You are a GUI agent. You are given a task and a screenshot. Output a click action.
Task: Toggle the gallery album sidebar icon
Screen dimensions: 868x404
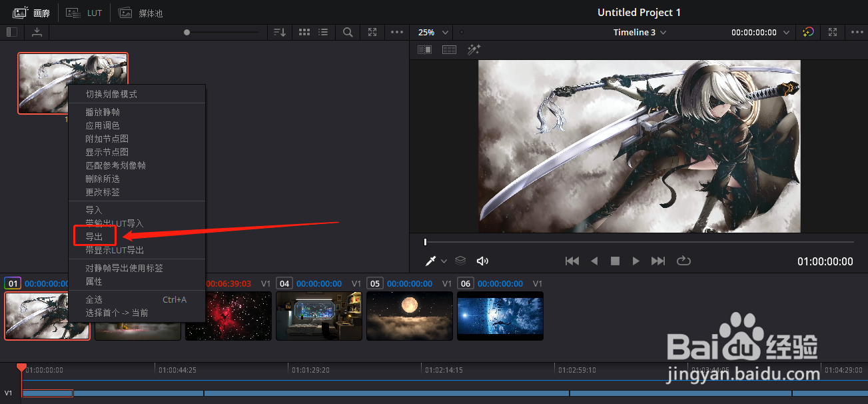click(x=12, y=32)
